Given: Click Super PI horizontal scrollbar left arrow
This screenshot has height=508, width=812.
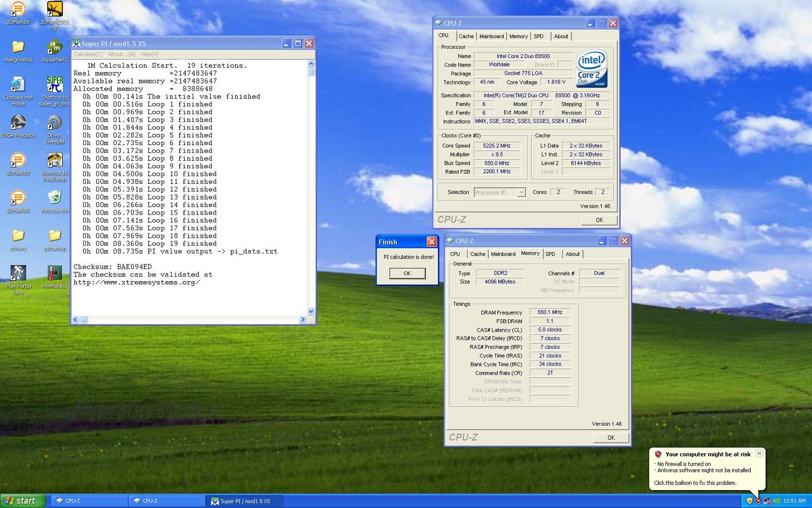Looking at the screenshot, I should 76,320.
